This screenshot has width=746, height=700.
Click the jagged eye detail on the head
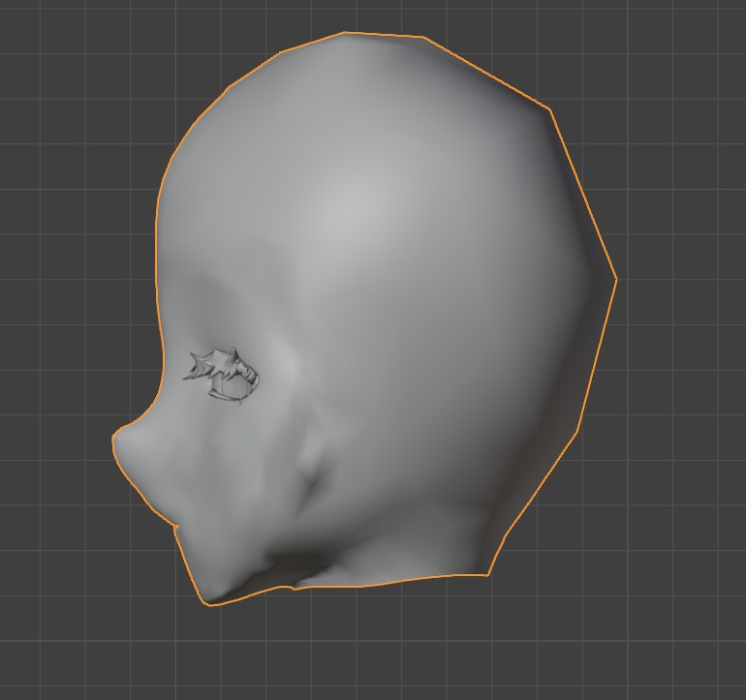tap(221, 376)
